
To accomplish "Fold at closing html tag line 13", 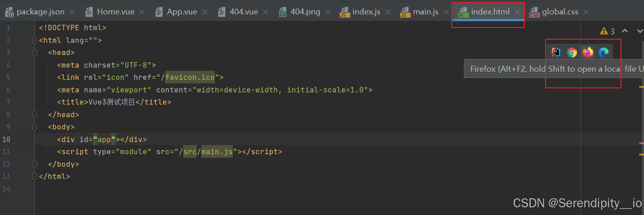I will pos(34,177).
